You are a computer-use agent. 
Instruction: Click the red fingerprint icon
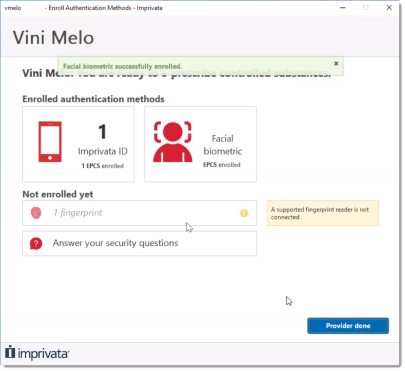click(x=36, y=213)
